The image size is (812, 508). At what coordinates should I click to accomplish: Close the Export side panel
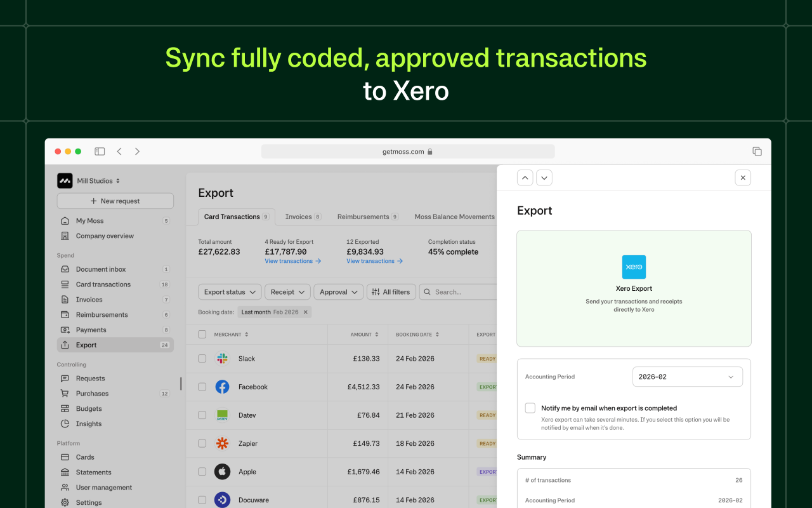743,178
